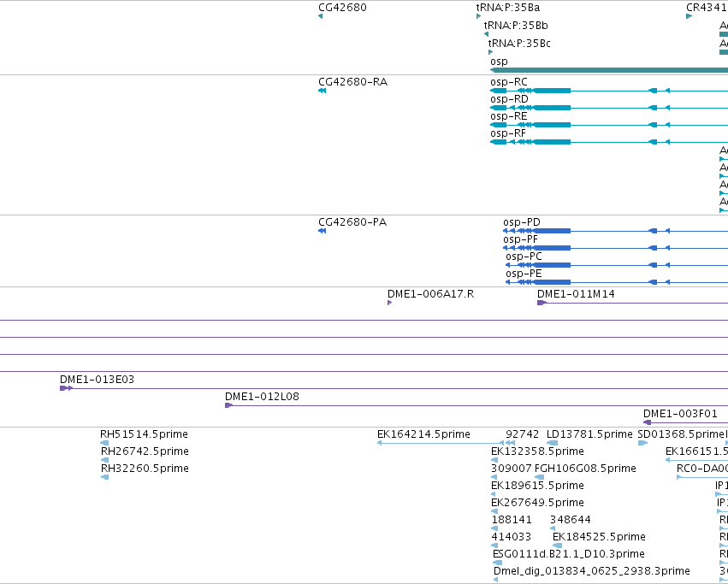
Task: Click RH51514.5prime EST label
Action: pyautogui.click(x=144, y=434)
